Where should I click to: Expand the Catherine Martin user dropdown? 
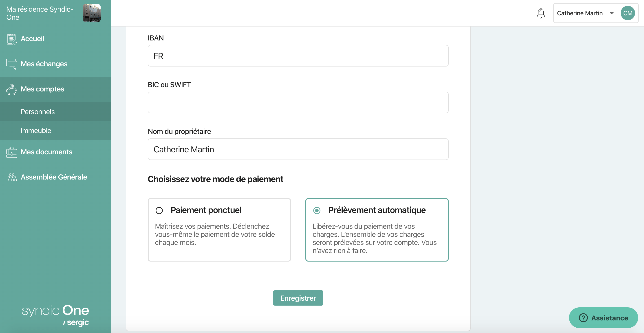[596, 13]
